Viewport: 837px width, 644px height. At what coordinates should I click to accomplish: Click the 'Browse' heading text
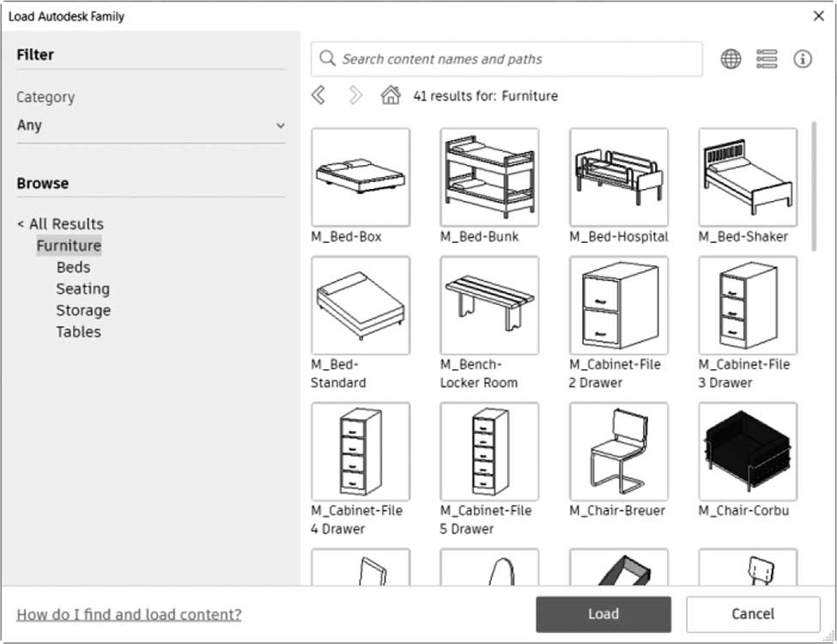(43, 183)
